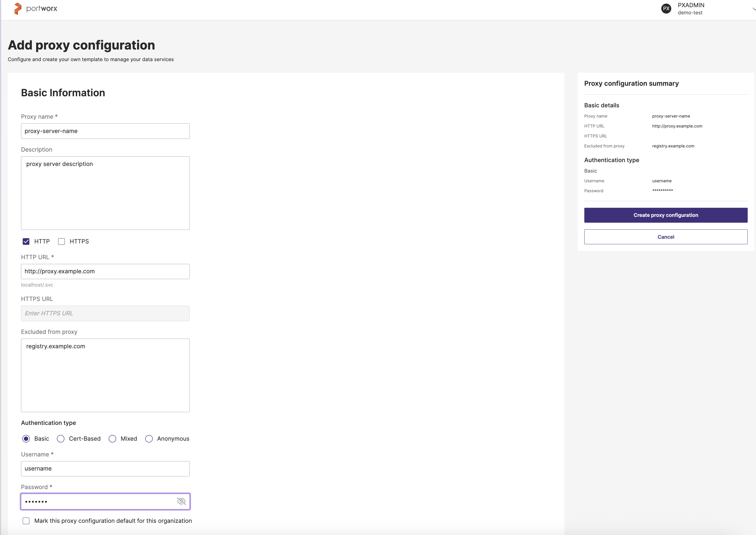This screenshot has width=756, height=535.
Task: Select the Basic authentication radio button
Action: click(x=26, y=439)
